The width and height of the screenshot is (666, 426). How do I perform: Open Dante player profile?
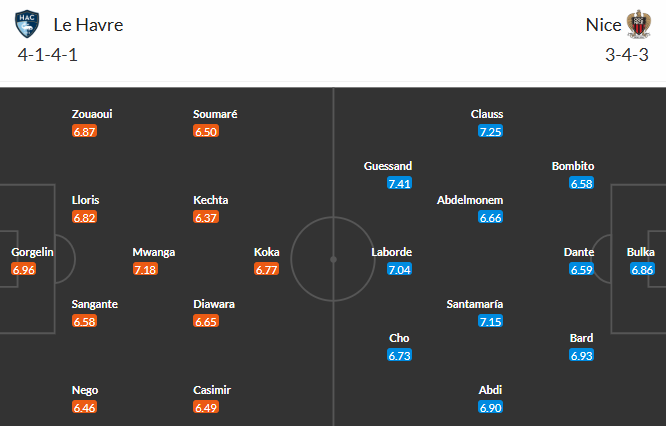click(x=579, y=252)
